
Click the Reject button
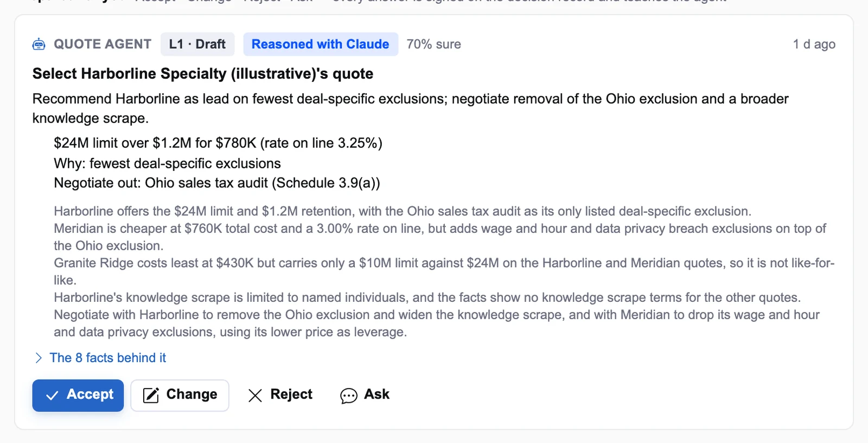pyautogui.click(x=280, y=395)
